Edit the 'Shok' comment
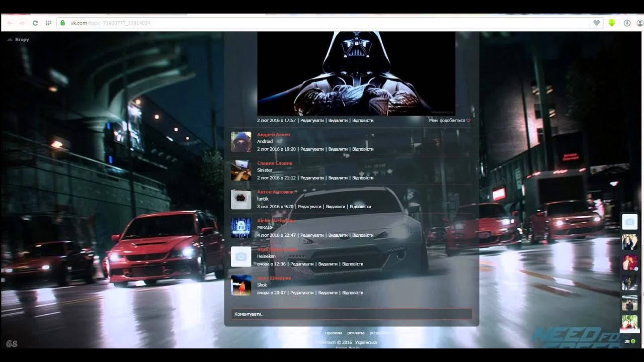Screen dimensions: 644x362 click(302, 293)
